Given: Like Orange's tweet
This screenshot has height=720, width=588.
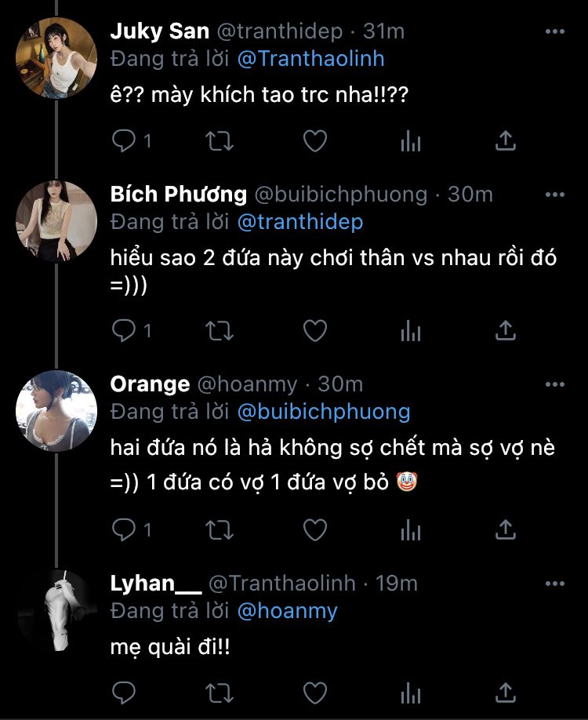Looking at the screenshot, I should coord(314,531).
